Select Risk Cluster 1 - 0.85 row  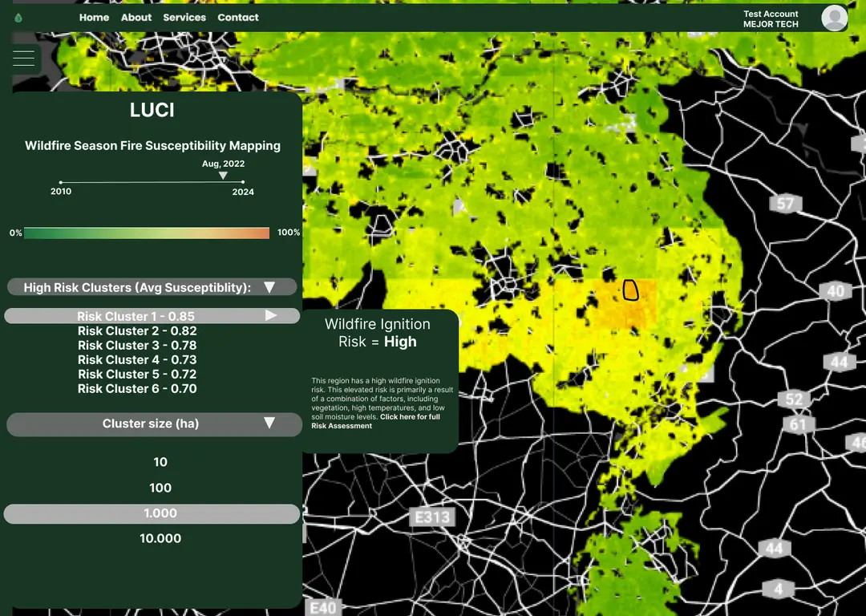[x=152, y=316]
